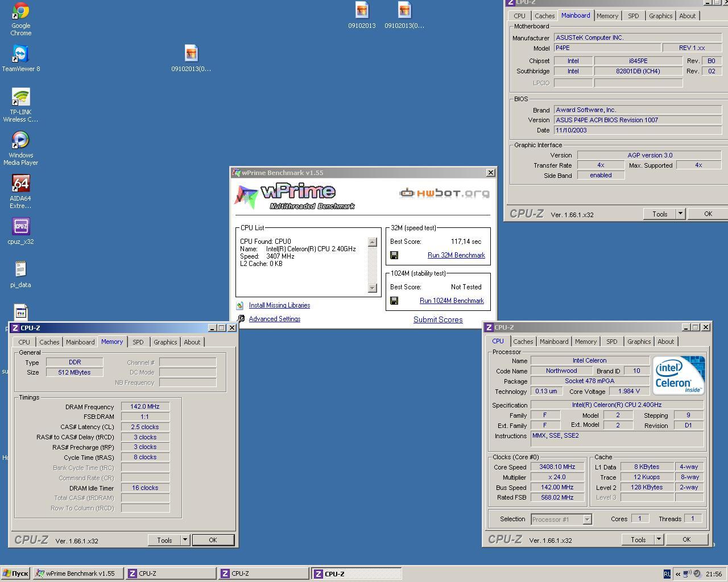Run 1024M Benchmark link

point(452,301)
